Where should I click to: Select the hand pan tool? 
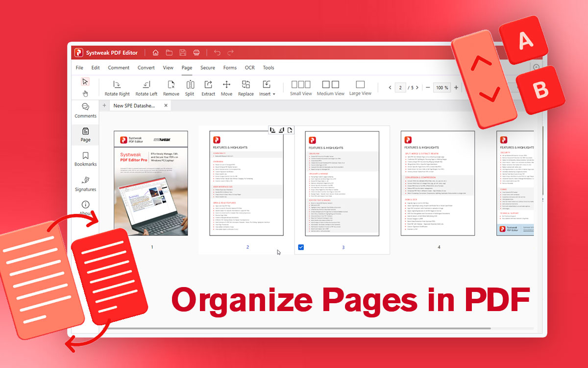85,93
